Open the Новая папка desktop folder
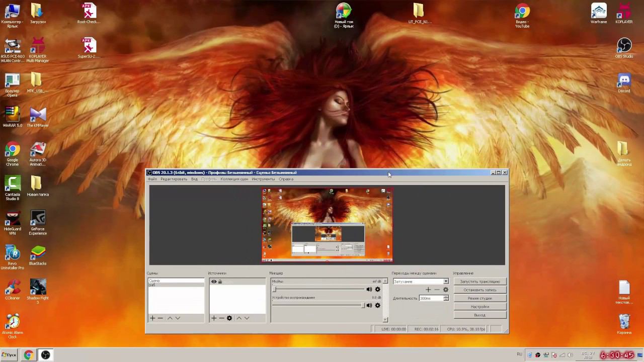The height and width of the screenshot is (362, 644). [x=38, y=186]
